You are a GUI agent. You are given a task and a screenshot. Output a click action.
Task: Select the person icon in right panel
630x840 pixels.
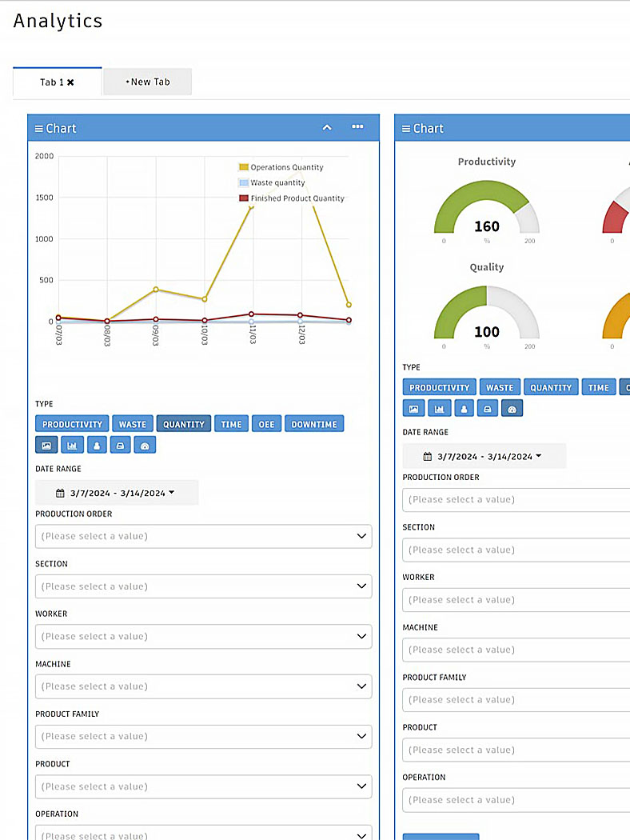point(464,409)
